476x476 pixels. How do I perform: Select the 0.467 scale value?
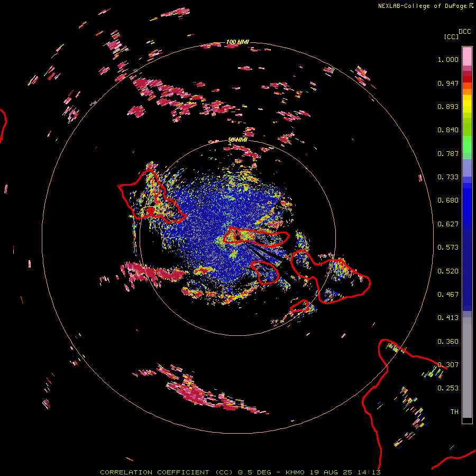(448, 295)
